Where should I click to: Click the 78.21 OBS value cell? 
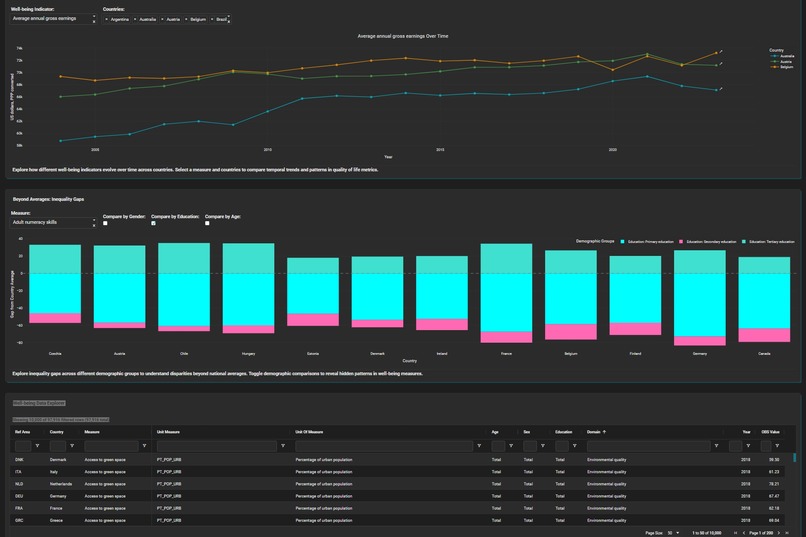(x=774, y=484)
